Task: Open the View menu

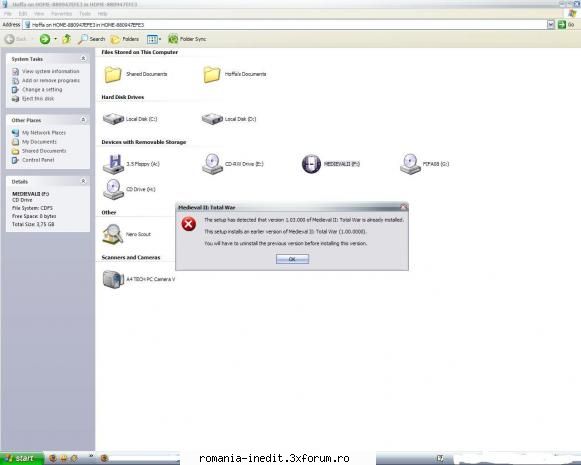Action: coord(39,14)
